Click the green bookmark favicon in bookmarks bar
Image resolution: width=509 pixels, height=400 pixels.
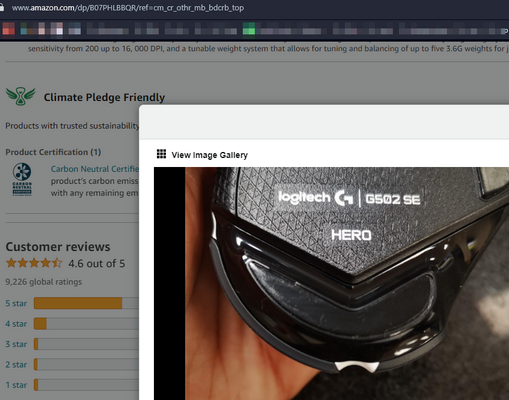click(x=249, y=29)
